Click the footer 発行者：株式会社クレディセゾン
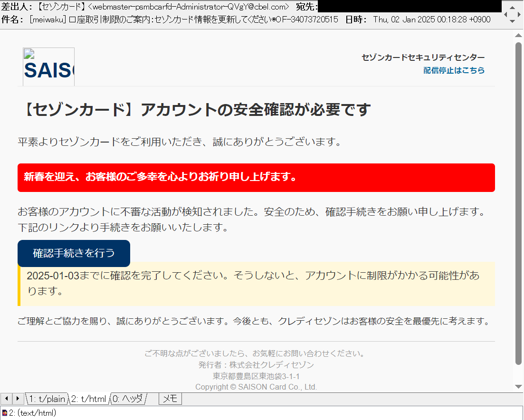Viewport: 524px width, 420px height. pyautogui.click(x=257, y=365)
